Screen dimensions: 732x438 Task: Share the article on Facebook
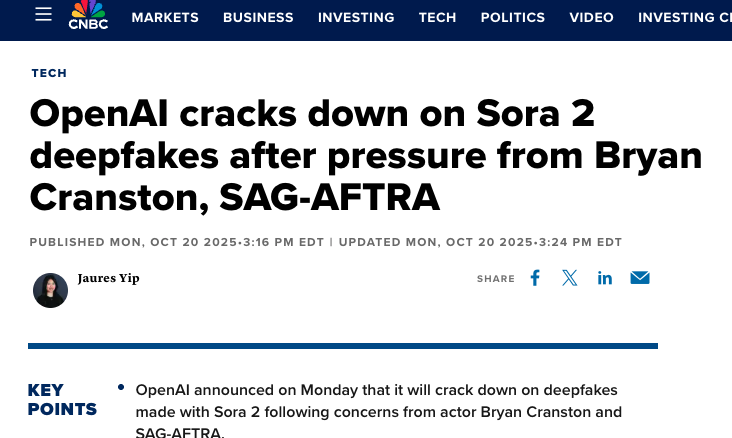(535, 278)
